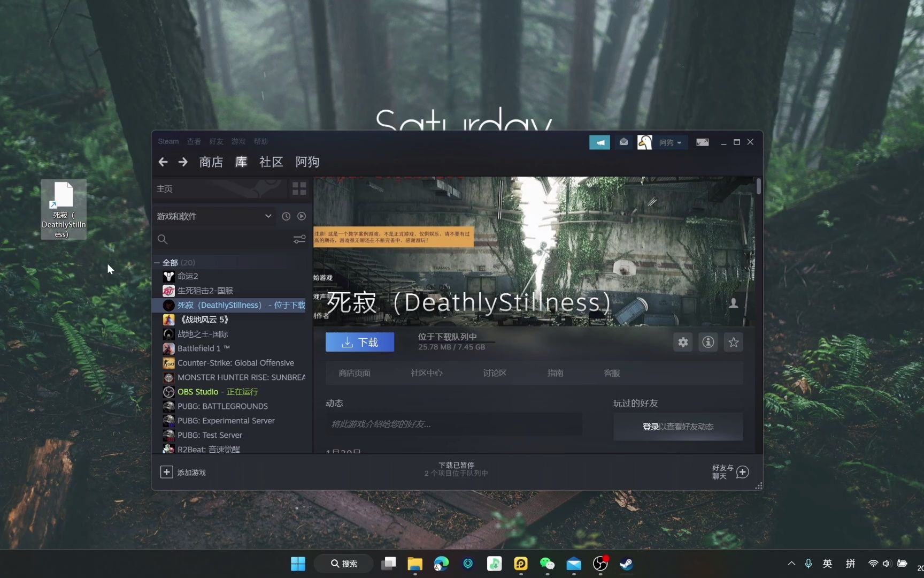Open the 阿狗 account dropdown

pyautogui.click(x=670, y=142)
